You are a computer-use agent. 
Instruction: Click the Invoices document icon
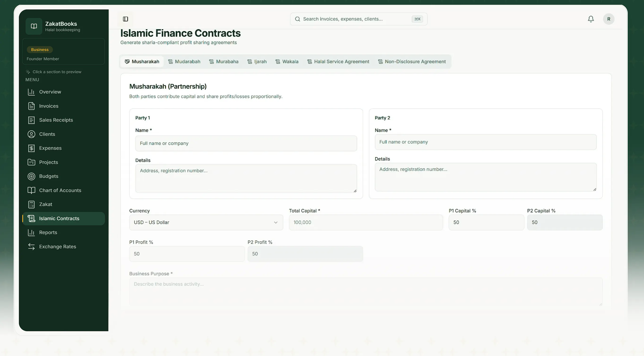[x=31, y=106]
